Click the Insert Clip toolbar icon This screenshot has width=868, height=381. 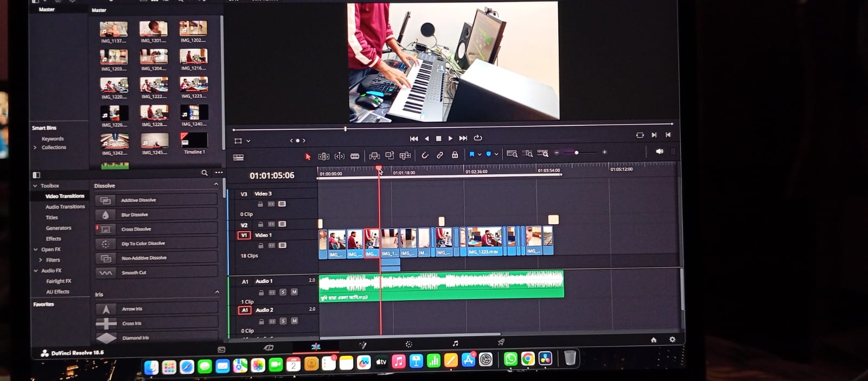coord(374,156)
